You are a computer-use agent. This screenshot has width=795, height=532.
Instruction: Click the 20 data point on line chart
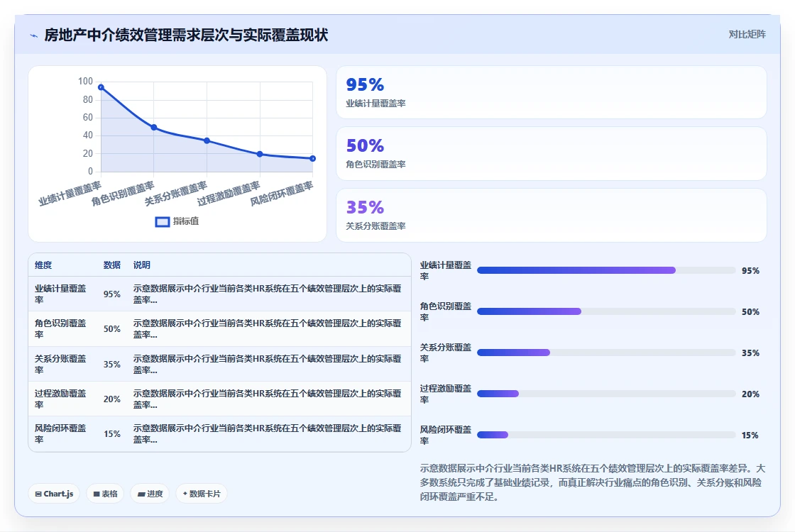coord(260,154)
